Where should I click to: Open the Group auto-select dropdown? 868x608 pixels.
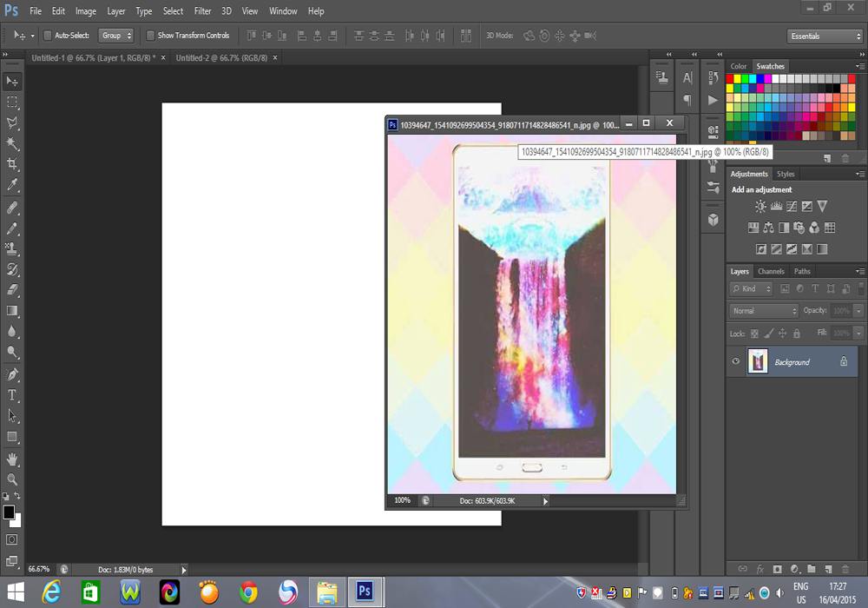(x=116, y=36)
